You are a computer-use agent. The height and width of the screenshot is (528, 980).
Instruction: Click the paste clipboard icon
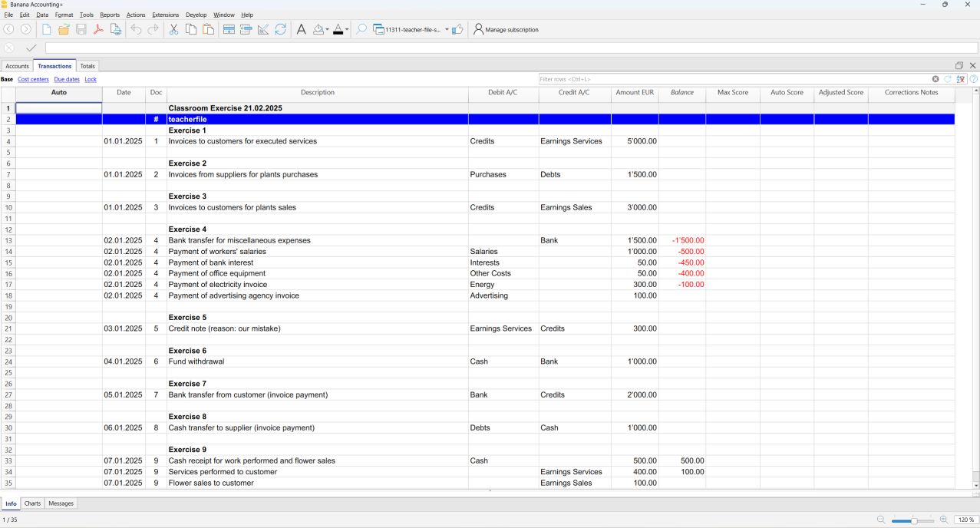coord(208,29)
